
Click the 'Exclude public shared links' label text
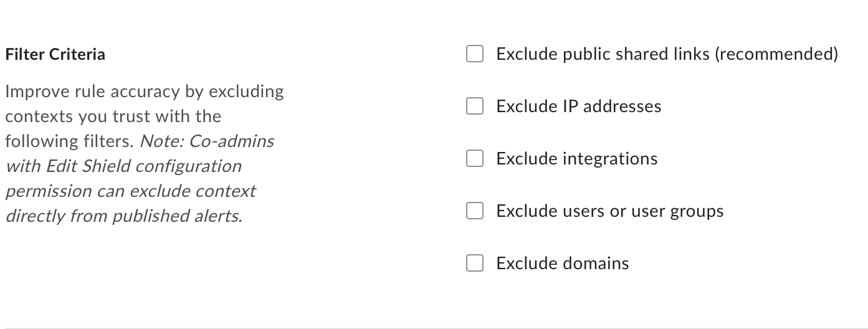pyautogui.click(x=603, y=54)
